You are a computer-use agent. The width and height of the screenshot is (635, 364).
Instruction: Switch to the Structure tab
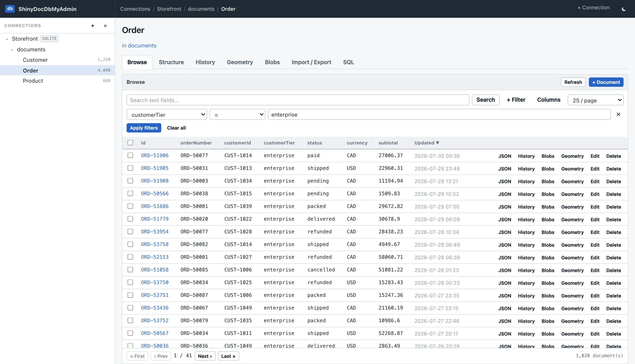(171, 62)
